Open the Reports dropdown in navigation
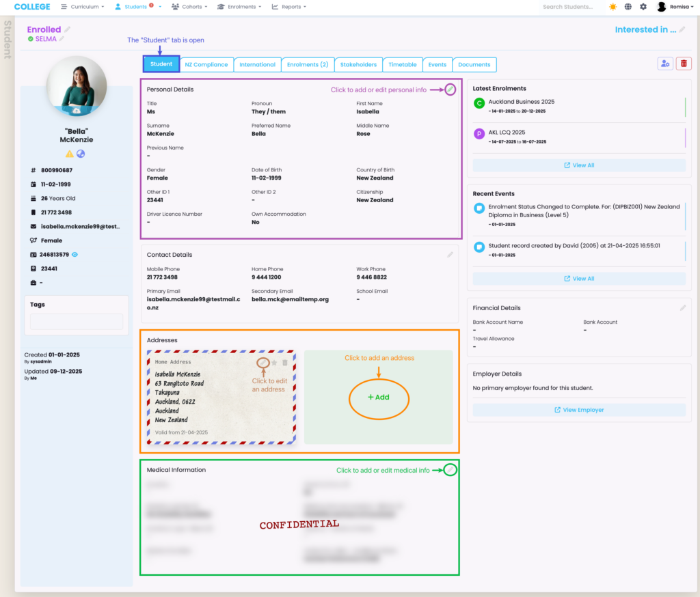700x597 pixels. tap(288, 7)
